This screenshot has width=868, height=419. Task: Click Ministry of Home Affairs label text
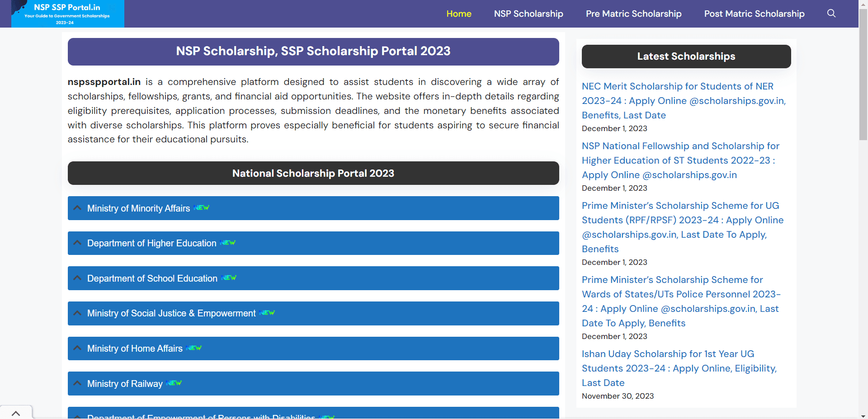[x=135, y=348]
